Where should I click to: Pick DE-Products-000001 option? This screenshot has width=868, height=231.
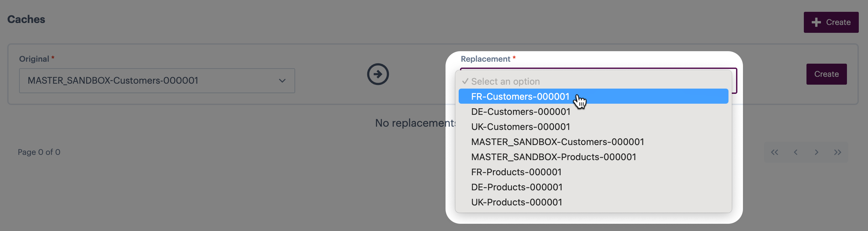tap(517, 187)
